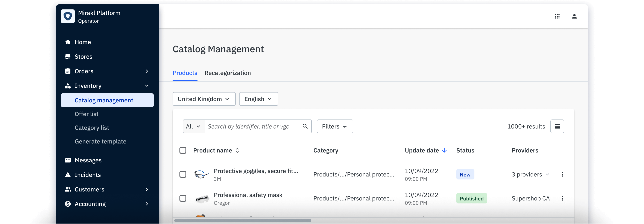Viewport: 644px width, 224px height.
Task: Open the Professional safety mask row actions menu
Action: point(562,198)
